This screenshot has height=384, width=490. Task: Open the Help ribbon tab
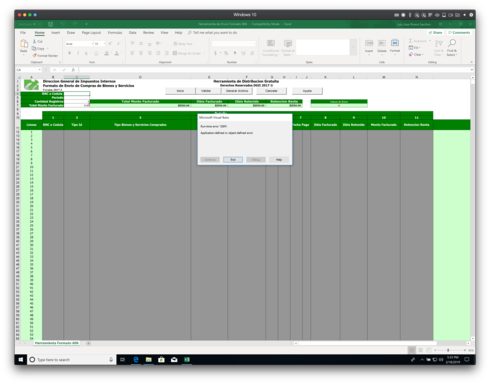point(178,33)
